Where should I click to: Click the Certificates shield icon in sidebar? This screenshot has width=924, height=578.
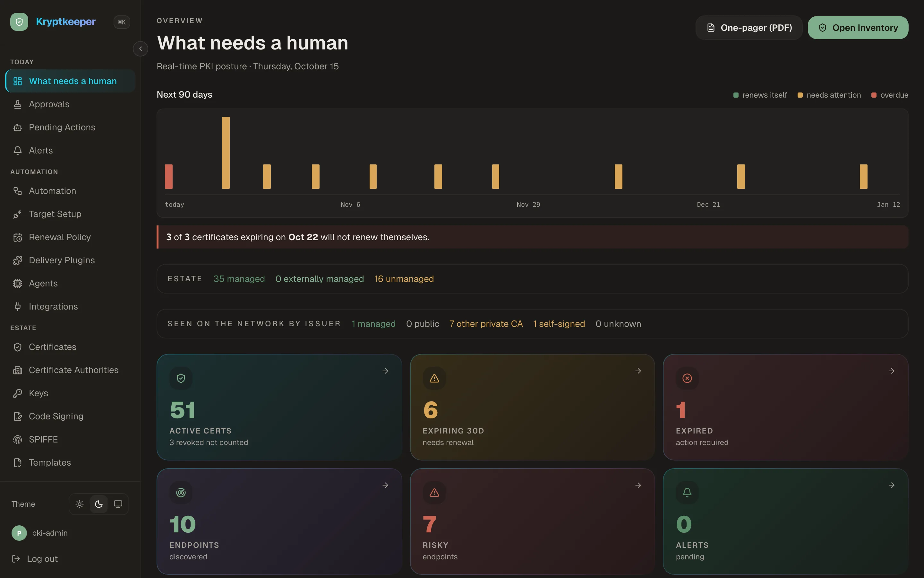(18, 347)
